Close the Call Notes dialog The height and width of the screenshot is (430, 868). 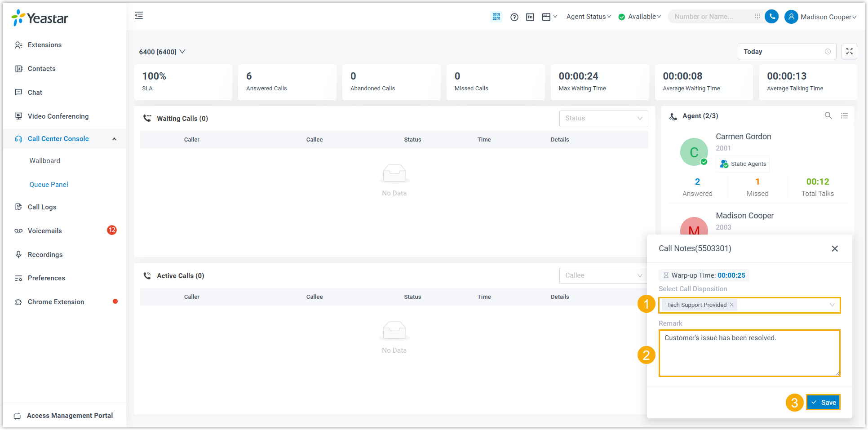click(834, 248)
